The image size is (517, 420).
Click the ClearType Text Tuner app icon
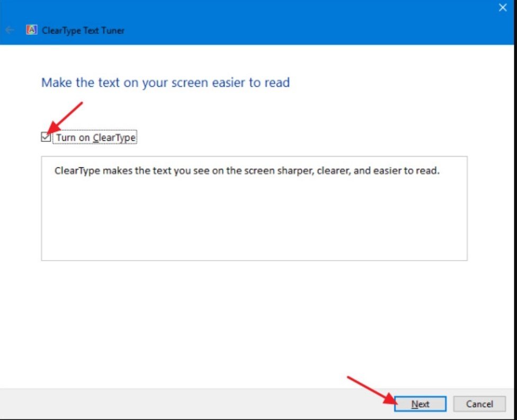tap(32, 30)
